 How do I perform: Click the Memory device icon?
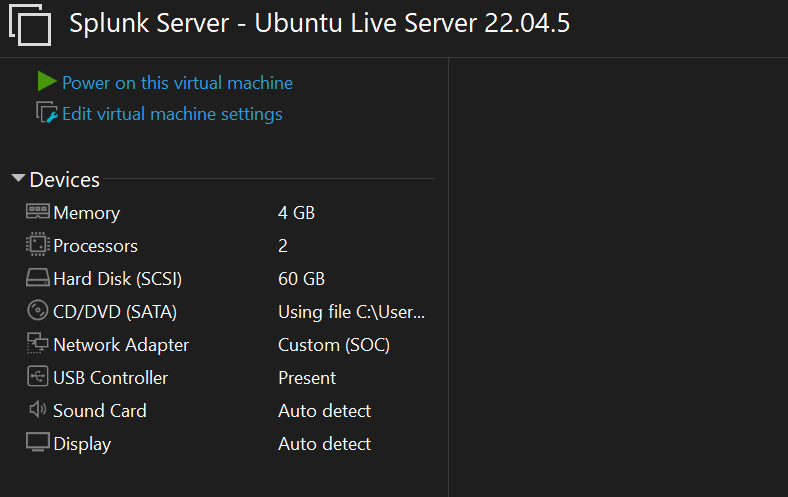tap(38, 212)
